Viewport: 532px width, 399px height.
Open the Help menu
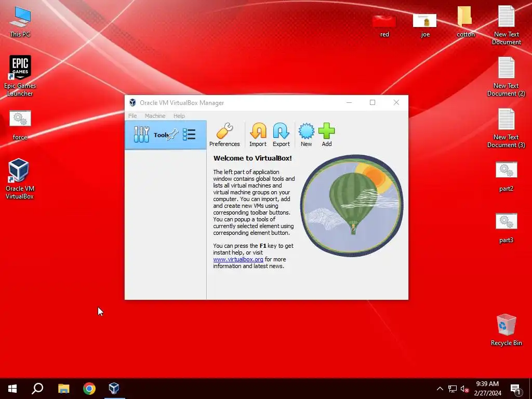coord(179,116)
